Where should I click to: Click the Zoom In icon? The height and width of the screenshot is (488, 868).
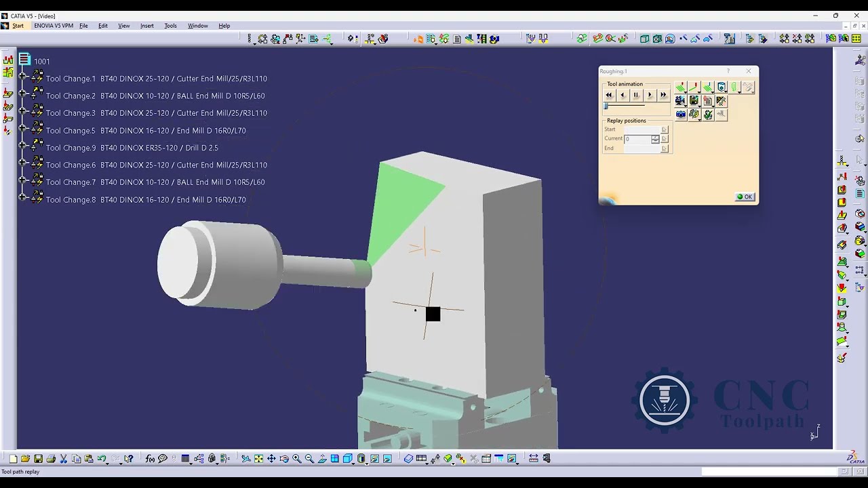(297, 459)
